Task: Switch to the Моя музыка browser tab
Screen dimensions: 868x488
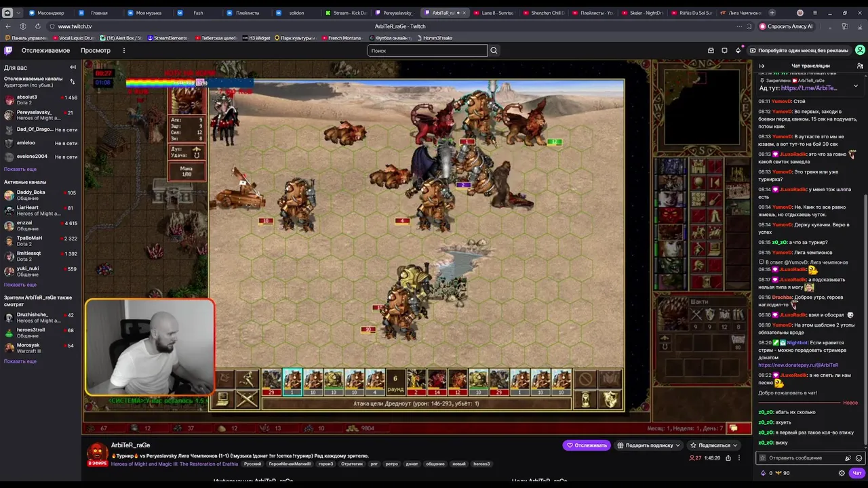Action: pos(149,13)
